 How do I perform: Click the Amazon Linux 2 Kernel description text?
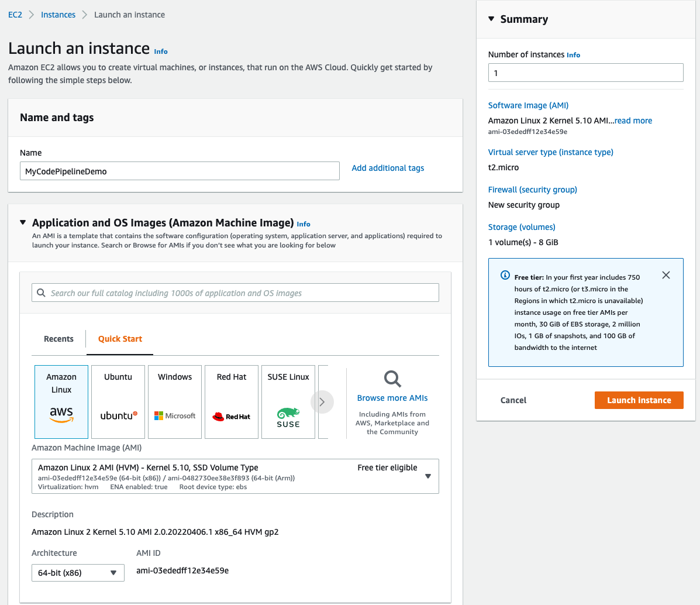155,532
